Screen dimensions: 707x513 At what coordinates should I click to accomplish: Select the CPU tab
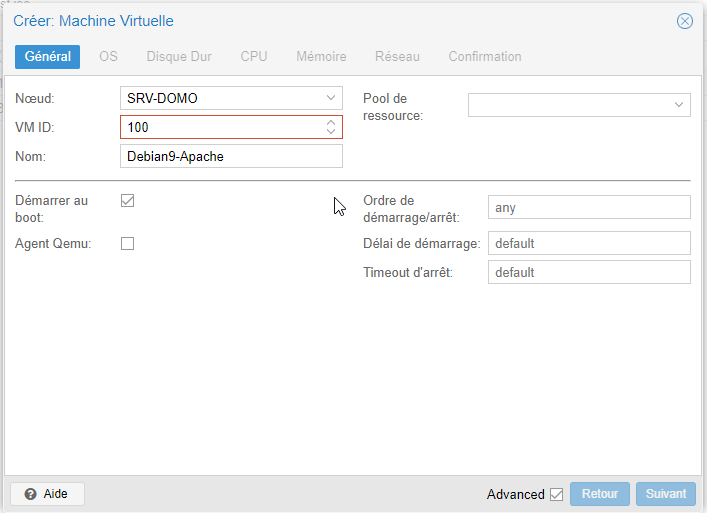click(x=254, y=56)
